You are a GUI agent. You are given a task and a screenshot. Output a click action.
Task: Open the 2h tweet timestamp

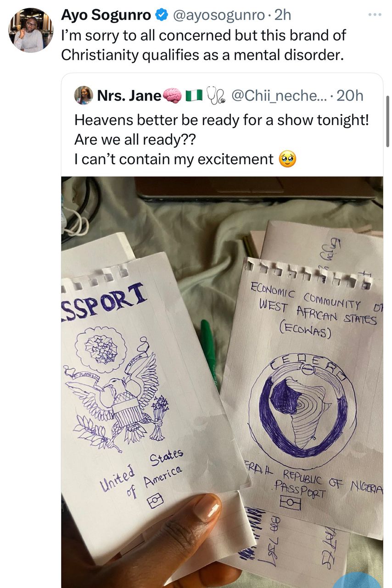[x=282, y=15]
